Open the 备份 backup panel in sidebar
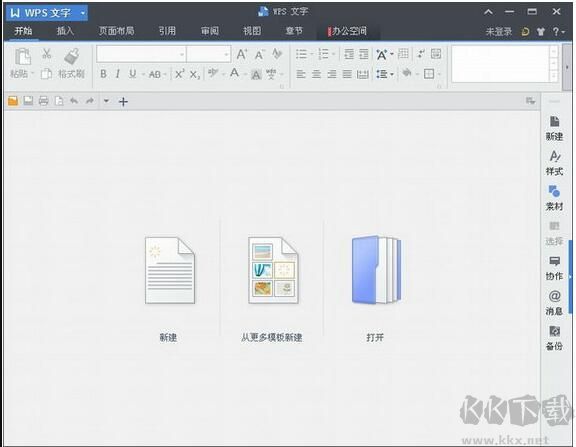576x447 pixels. (554, 338)
